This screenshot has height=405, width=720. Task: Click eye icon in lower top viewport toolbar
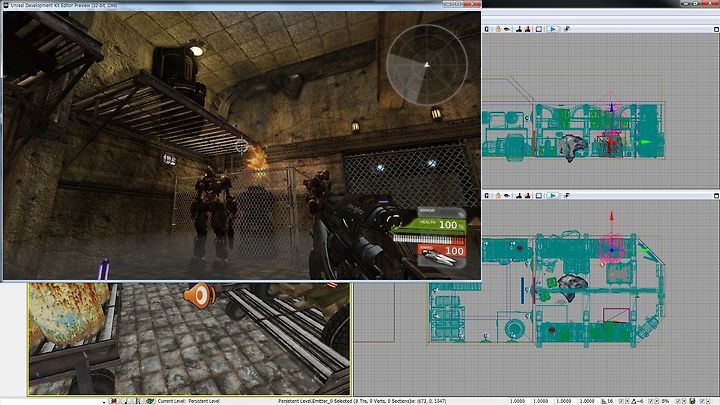pyautogui.click(x=507, y=196)
